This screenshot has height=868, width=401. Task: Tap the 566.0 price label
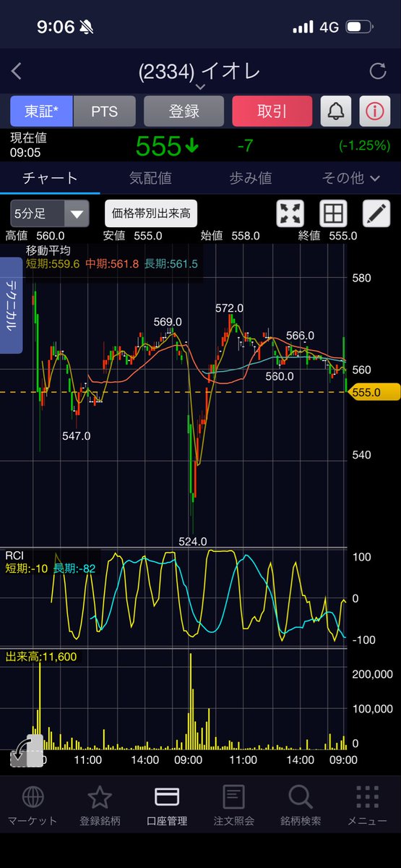tap(301, 336)
